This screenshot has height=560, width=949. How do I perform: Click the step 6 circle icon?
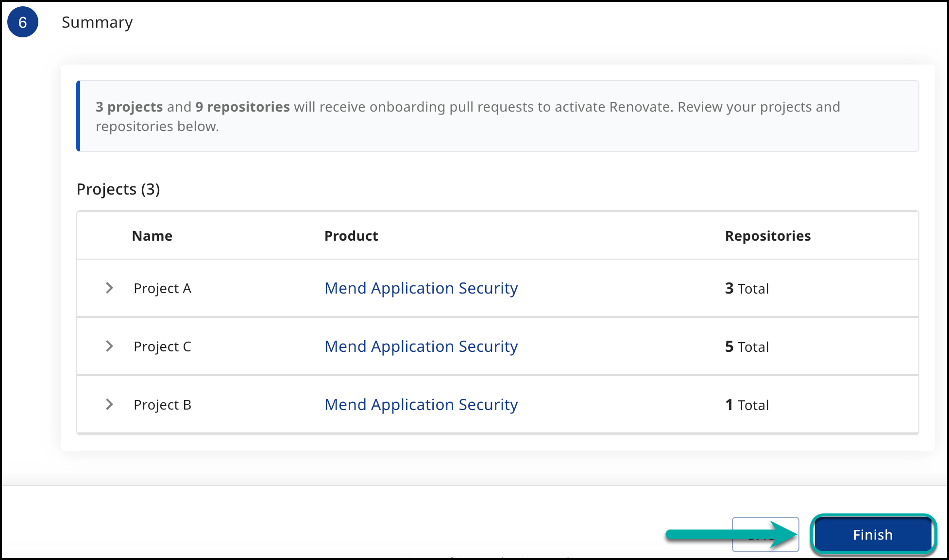coord(23,22)
